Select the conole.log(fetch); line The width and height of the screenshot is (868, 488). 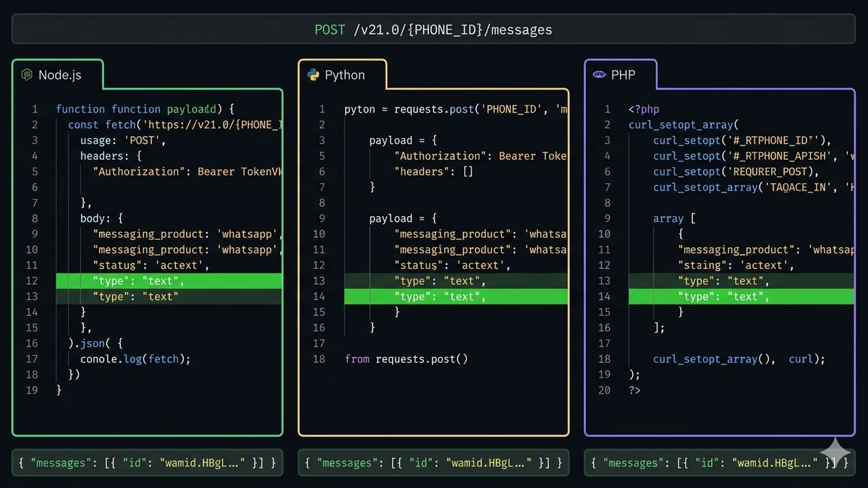(135, 359)
